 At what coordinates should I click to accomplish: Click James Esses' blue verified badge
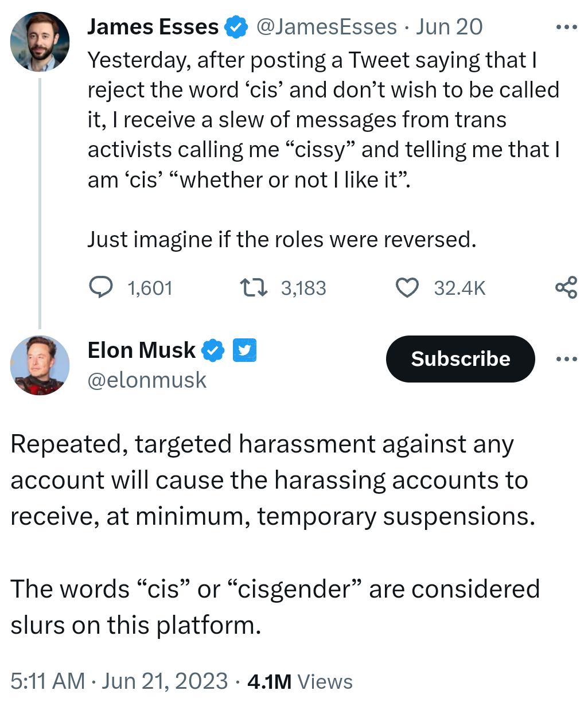click(x=236, y=27)
